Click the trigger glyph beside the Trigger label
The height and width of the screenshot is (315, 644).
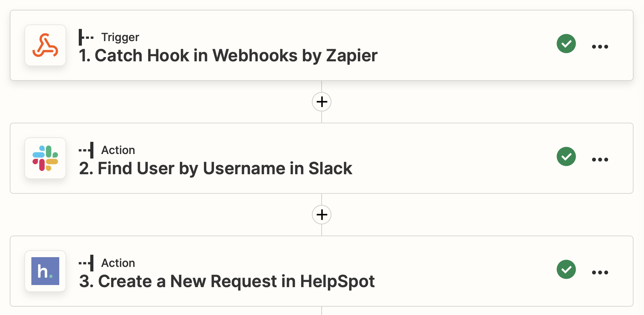coord(86,37)
